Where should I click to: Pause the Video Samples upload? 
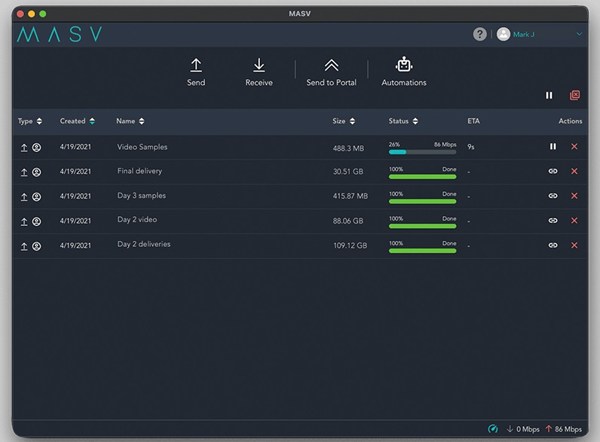point(552,147)
